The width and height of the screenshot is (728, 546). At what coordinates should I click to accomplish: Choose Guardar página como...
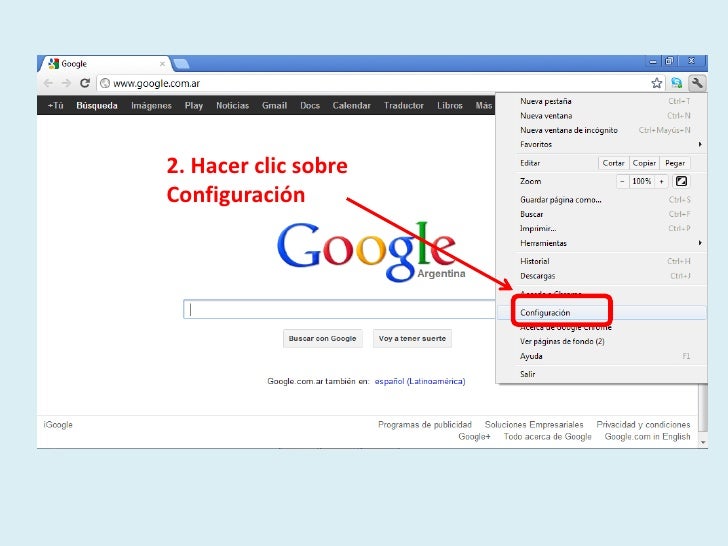tap(602, 200)
